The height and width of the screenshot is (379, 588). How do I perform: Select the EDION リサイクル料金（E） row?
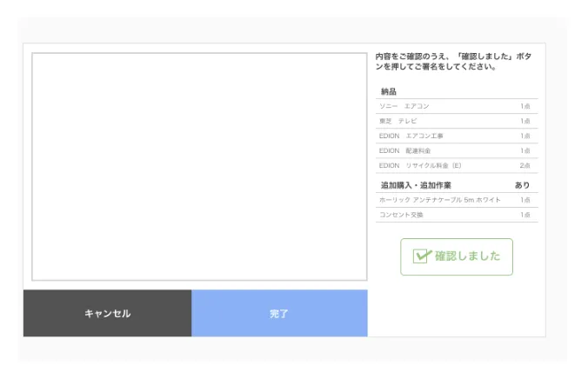pos(456,165)
